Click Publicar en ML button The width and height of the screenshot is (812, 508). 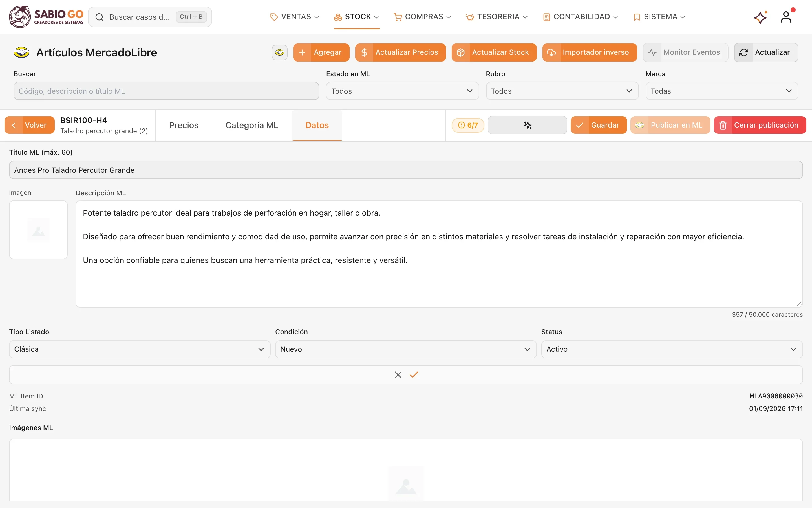point(670,125)
